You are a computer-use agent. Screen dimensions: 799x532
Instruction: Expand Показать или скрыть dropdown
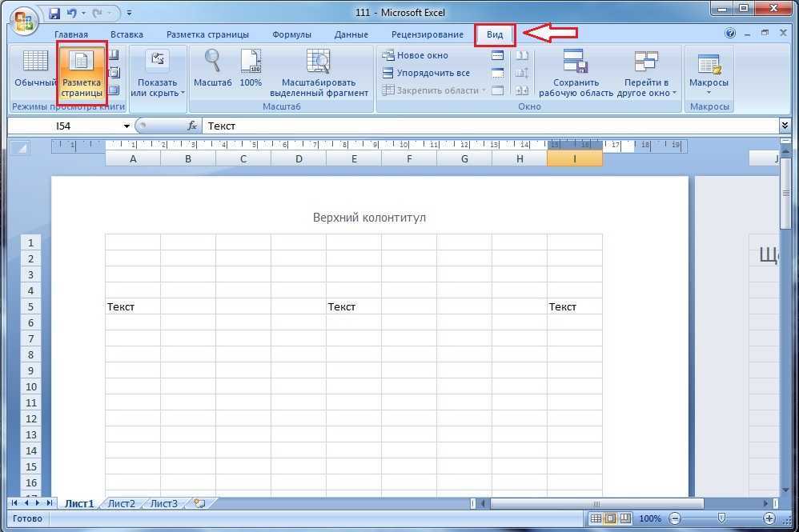158,73
